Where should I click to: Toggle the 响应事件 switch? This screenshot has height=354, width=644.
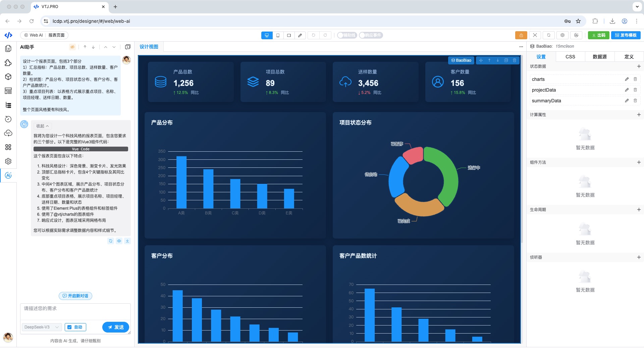pyautogui.click(x=371, y=35)
